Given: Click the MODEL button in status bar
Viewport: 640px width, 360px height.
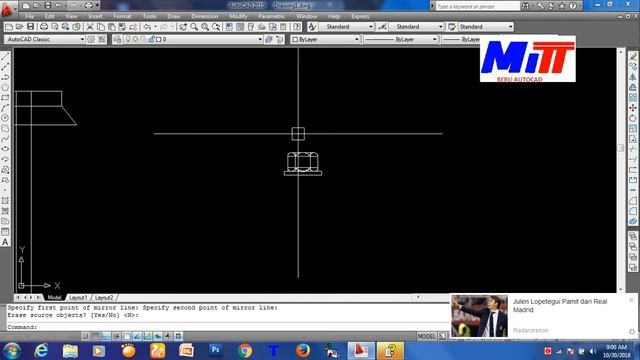Looking at the screenshot, I should point(427,336).
